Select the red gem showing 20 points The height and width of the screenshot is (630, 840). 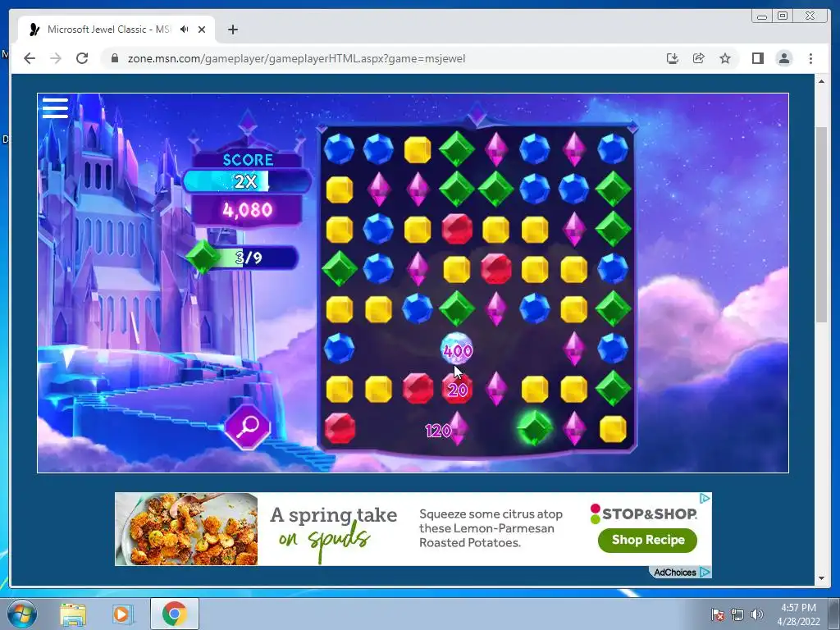click(457, 388)
